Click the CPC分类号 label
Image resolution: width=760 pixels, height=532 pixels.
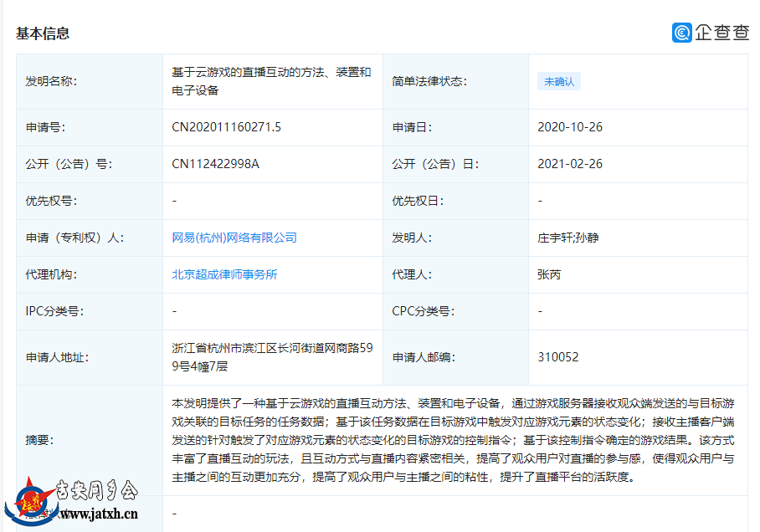[424, 311]
